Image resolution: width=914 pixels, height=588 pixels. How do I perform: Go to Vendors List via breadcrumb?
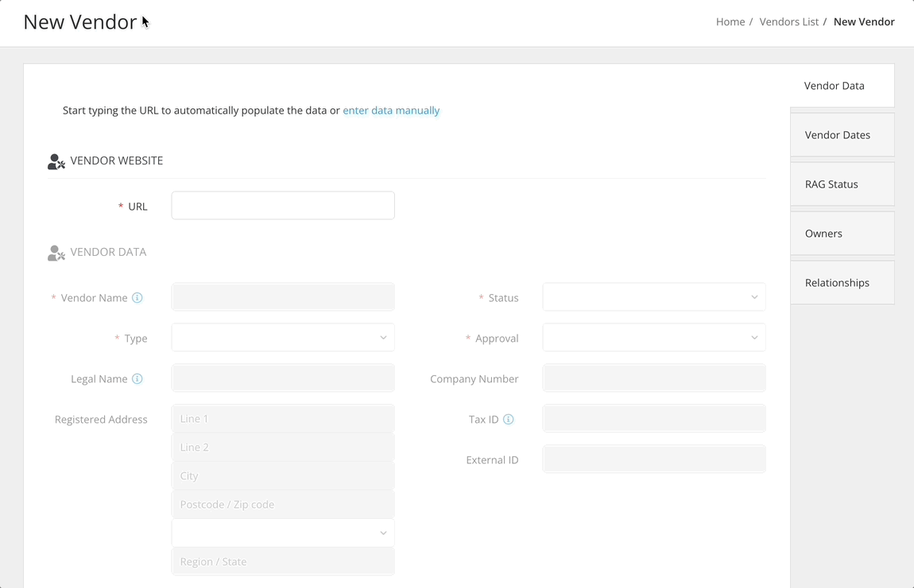(788, 21)
